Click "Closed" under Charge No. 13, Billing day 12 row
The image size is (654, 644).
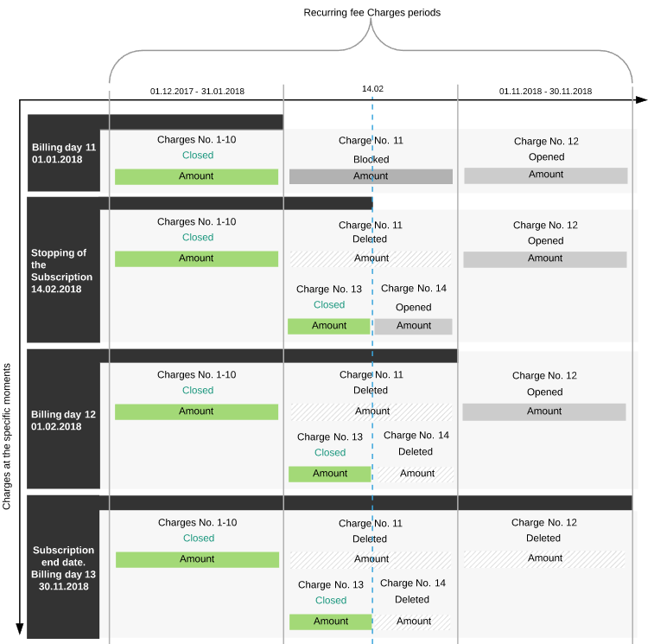click(x=330, y=452)
